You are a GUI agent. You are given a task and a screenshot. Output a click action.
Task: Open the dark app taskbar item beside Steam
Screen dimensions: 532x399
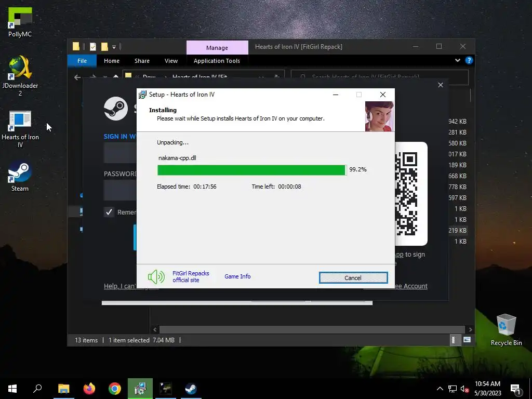[166, 389]
